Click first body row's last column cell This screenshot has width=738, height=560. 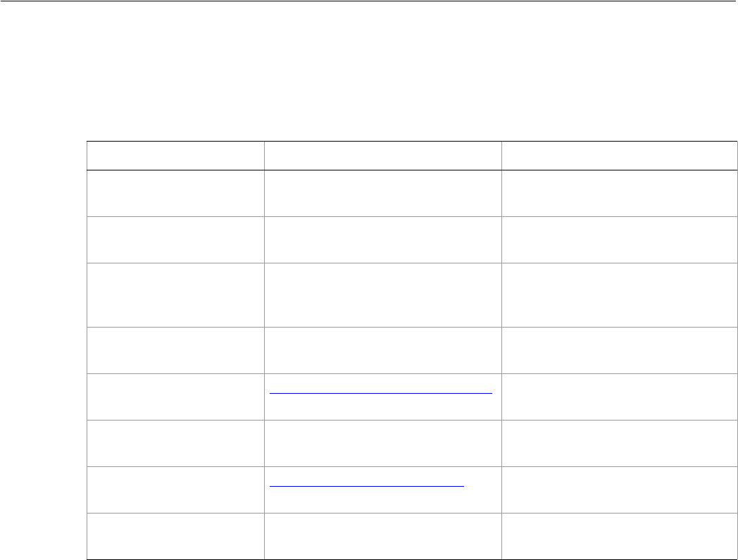(x=620, y=193)
